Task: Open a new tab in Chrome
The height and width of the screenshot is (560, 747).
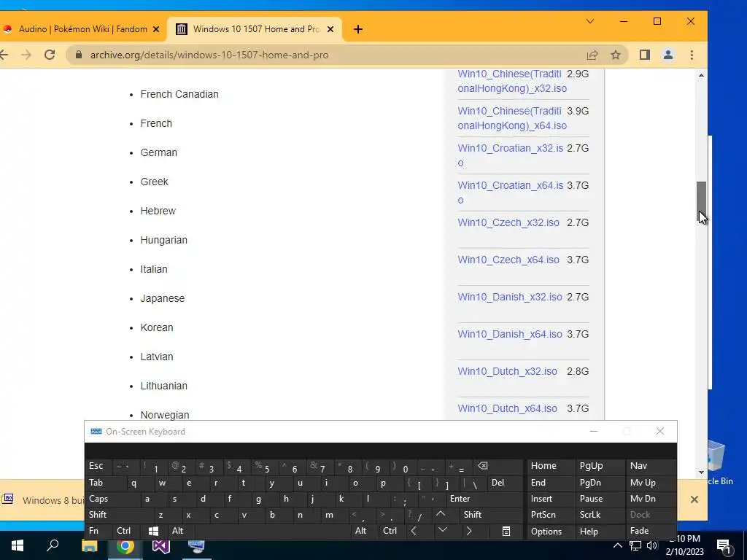Action: click(357, 29)
